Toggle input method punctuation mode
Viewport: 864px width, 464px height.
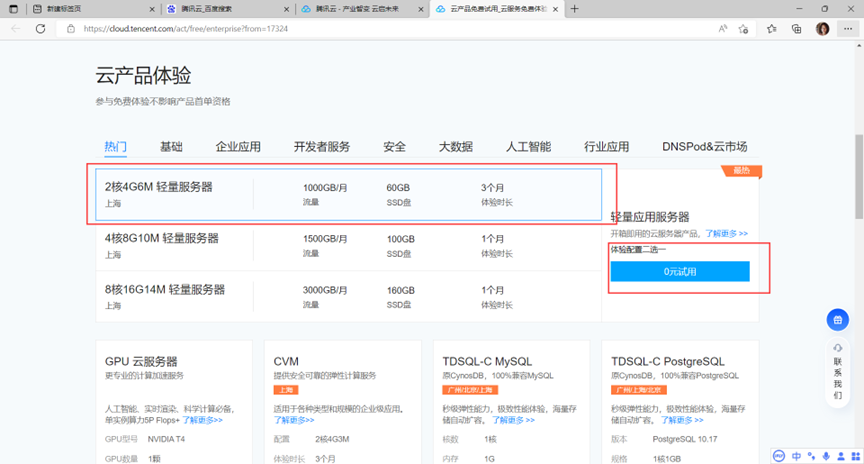pos(811,456)
